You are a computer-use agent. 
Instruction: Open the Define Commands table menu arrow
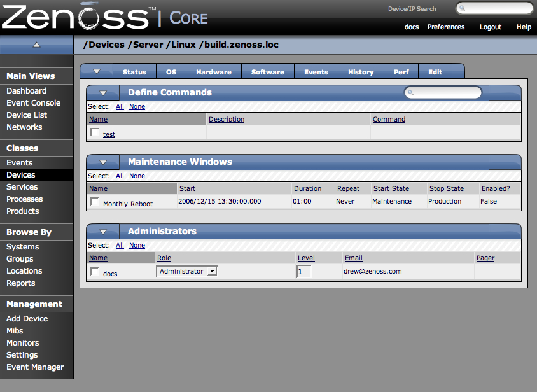pyautogui.click(x=103, y=92)
